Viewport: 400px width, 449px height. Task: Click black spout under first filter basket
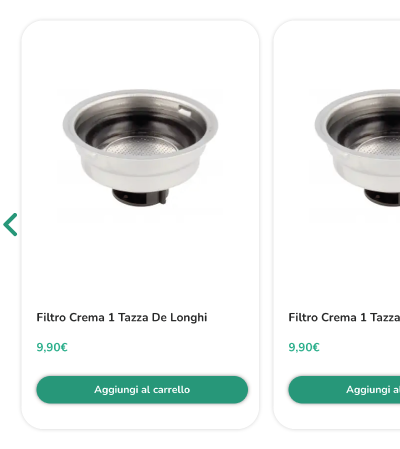pos(140,197)
